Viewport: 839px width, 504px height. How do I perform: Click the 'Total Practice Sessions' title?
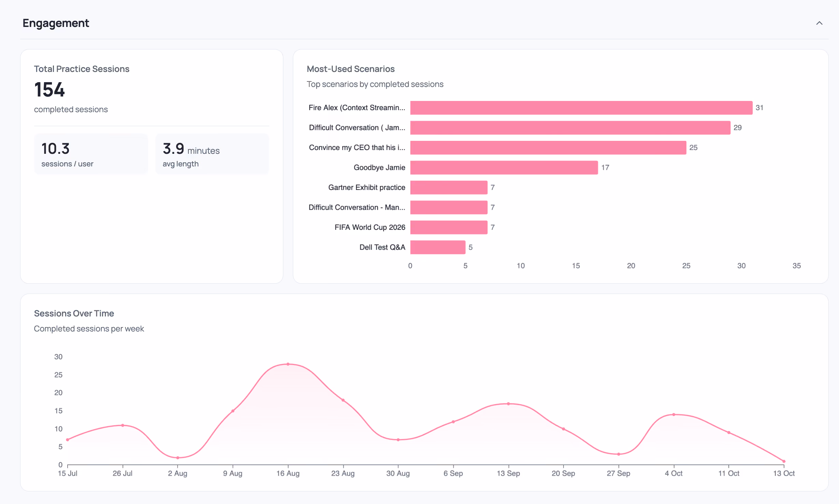click(x=82, y=69)
